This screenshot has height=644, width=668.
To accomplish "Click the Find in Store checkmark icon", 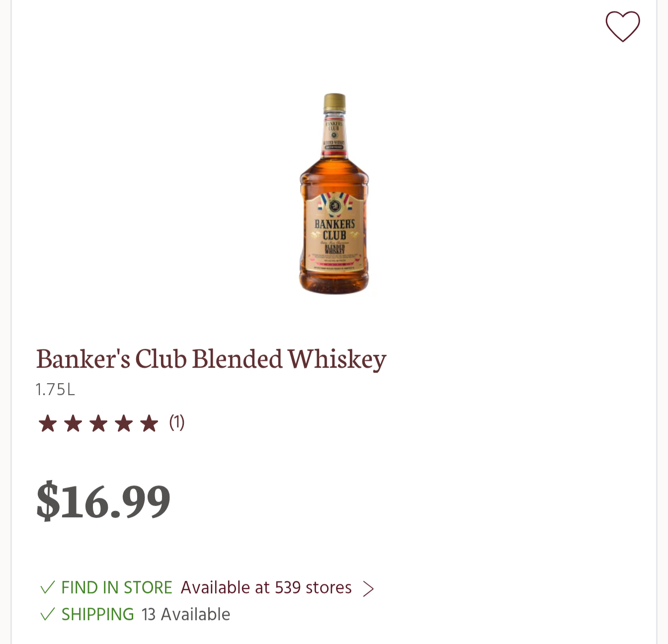I will [x=47, y=588].
